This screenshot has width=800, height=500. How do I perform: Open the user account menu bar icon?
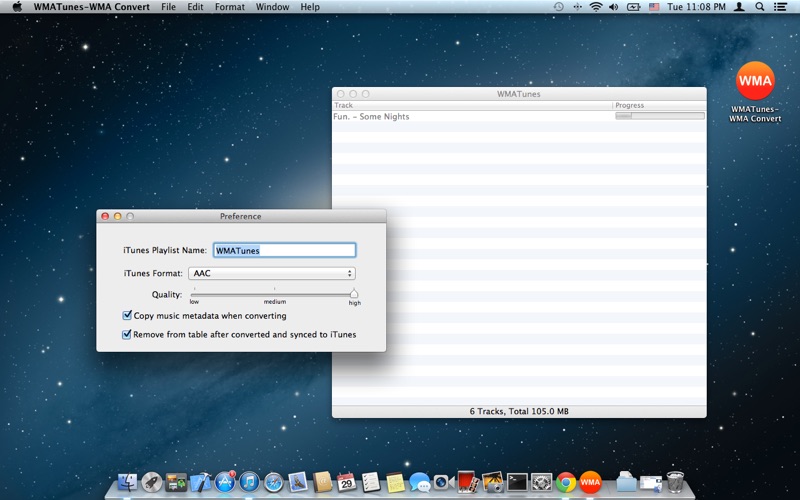pyautogui.click(x=739, y=7)
